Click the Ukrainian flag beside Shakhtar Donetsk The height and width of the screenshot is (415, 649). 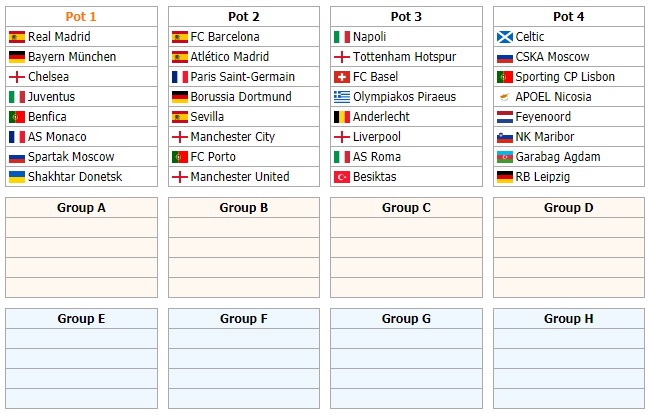coord(16,177)
